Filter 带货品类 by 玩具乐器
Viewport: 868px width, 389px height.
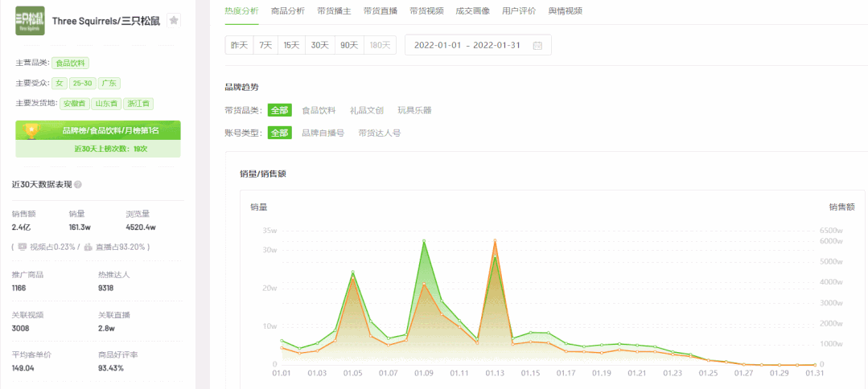[x=414, y=110]
